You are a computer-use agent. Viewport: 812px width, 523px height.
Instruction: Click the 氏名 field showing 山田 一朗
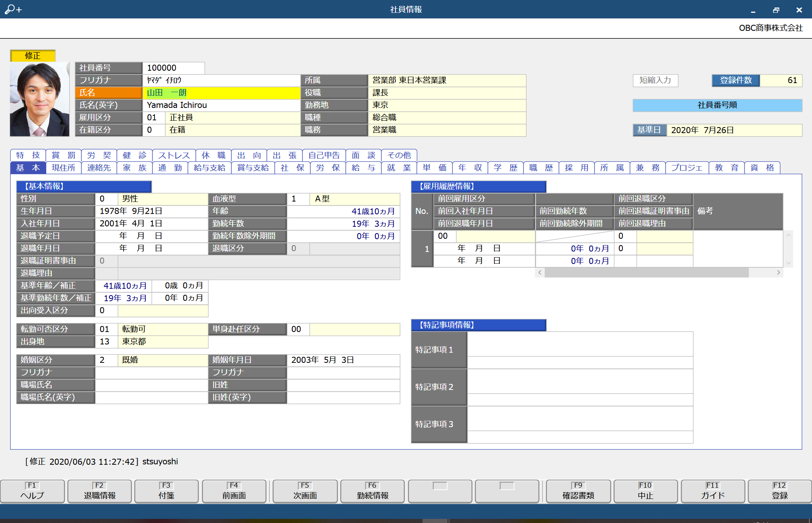221,93
